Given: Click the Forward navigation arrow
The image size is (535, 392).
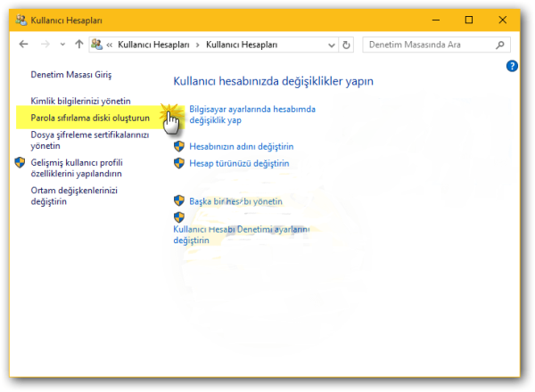Looking at the screenshot, I should click(x=45, y=45).
